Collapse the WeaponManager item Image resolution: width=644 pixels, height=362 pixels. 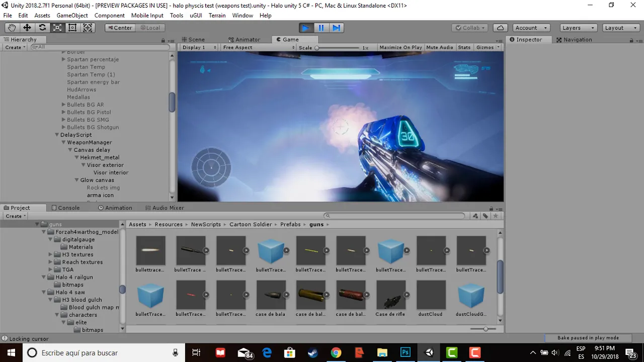(63, 142)
